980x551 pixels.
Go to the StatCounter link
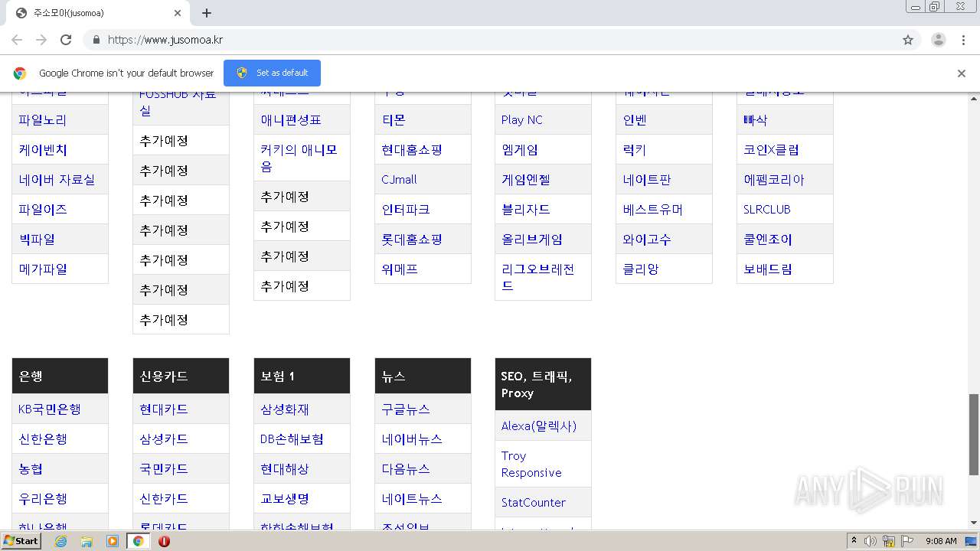(x=534, y=503)
